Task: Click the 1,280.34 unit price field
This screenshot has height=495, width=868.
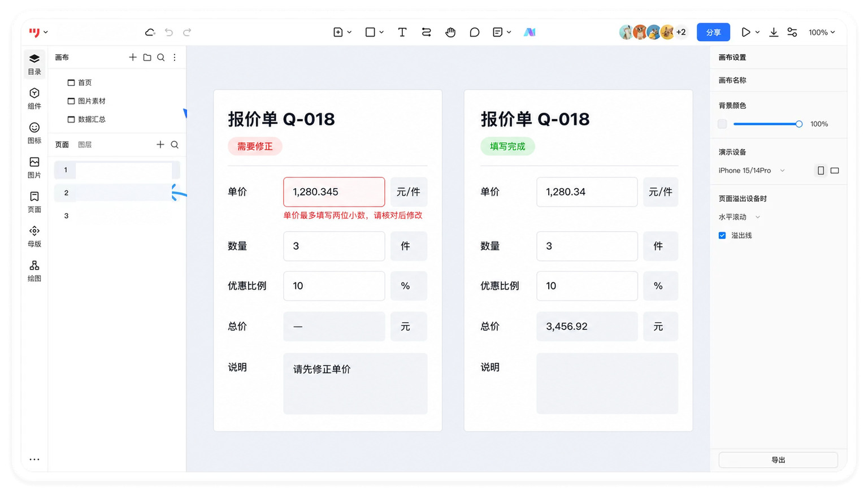Action: [x=587, y=192]
